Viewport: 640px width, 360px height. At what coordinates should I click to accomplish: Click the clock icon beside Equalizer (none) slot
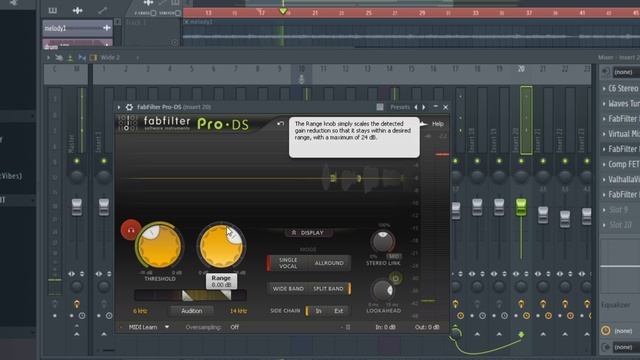[x=606, y=331]
